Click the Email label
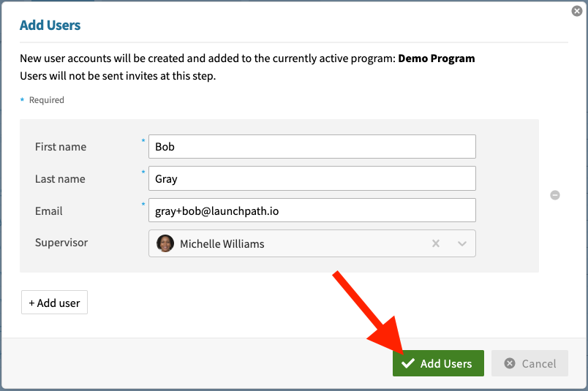The image size is (588, 391). tap(49, 211)
